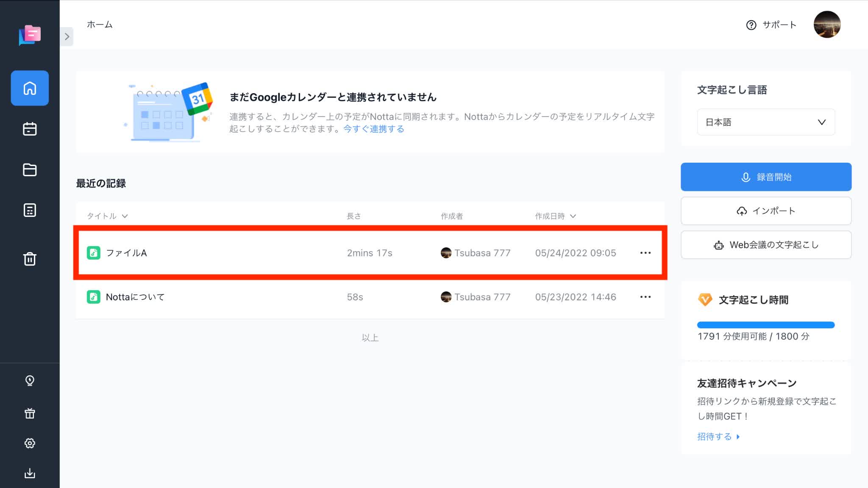Open the 日本語 transcription language dropdown
Screen dimensions: 868x488
point(766,122)
